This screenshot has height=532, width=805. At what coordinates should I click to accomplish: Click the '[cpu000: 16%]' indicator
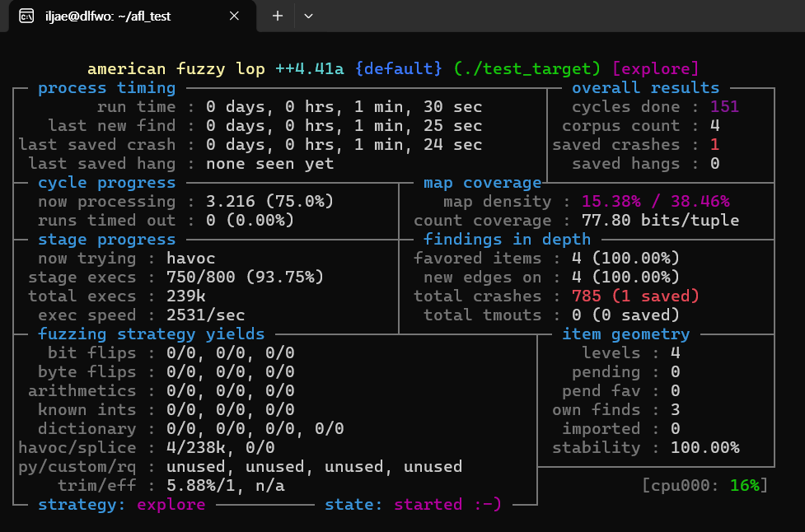click(704, 485)
